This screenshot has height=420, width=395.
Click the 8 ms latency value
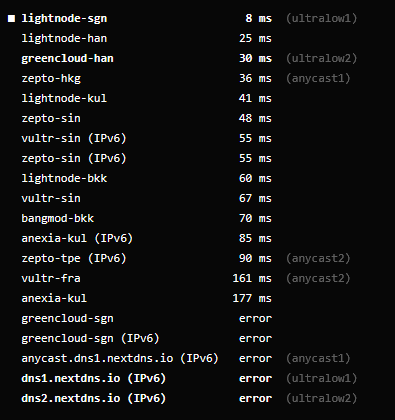click(259, 18)
